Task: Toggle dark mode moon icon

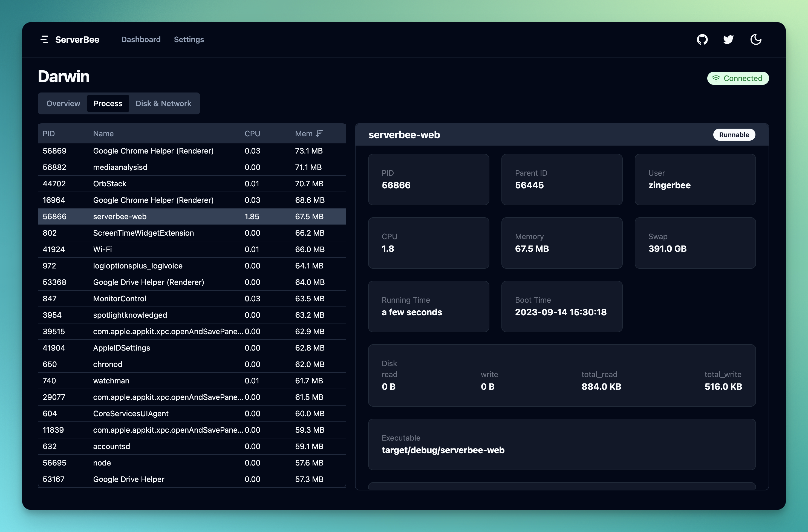Action: tap(755, 39)
